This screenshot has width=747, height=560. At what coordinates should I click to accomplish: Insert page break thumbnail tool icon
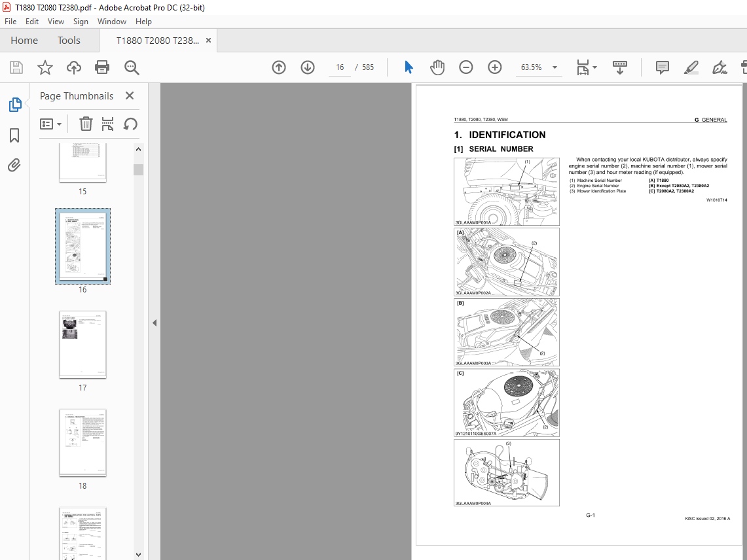pos(107,124)
